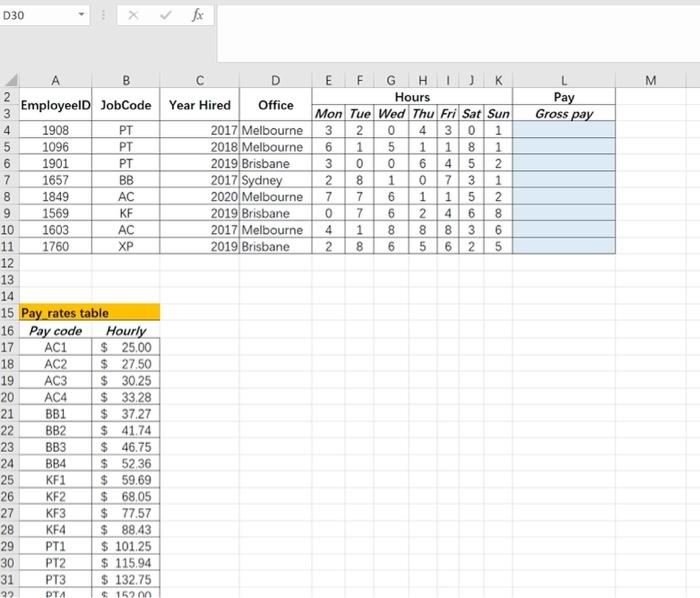Select the Brisbane office cell for employee 1569

point(275,213)
